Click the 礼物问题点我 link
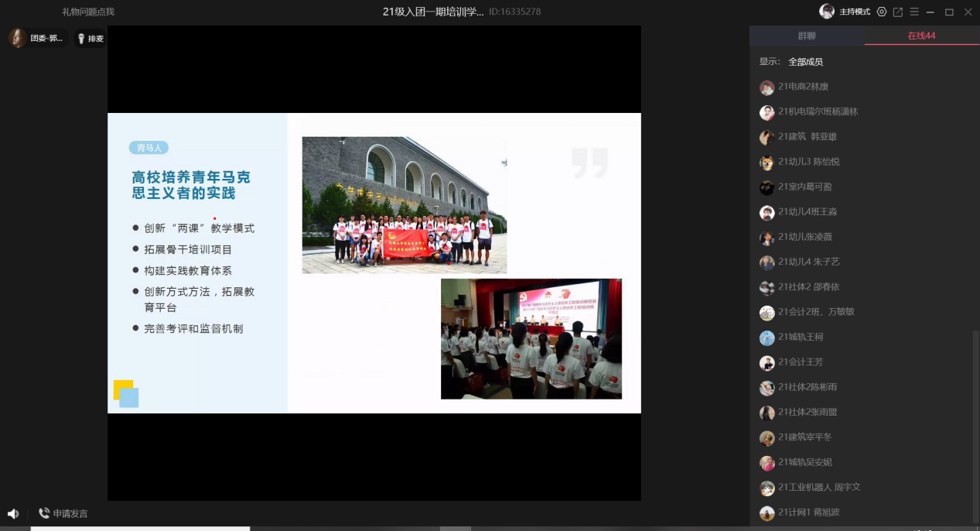This screenshot has height=531, width=980. pos(88,12)
